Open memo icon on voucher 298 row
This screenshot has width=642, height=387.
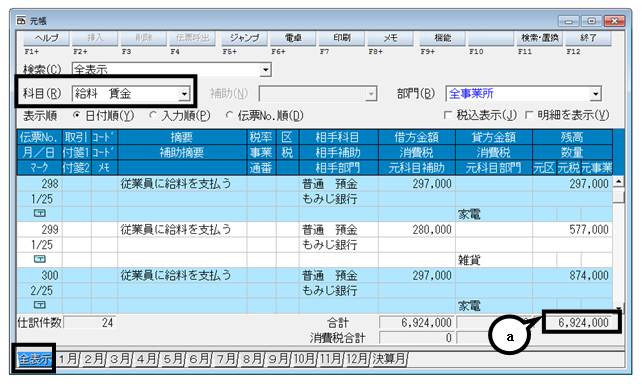(x=40, y=213)
